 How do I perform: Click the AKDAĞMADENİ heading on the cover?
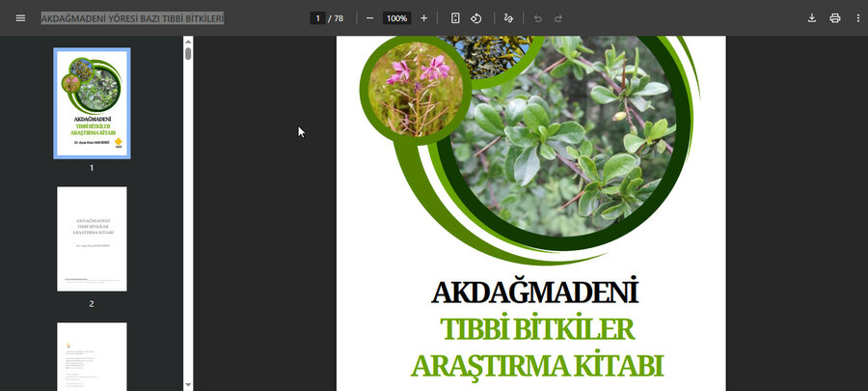[534, 293]
